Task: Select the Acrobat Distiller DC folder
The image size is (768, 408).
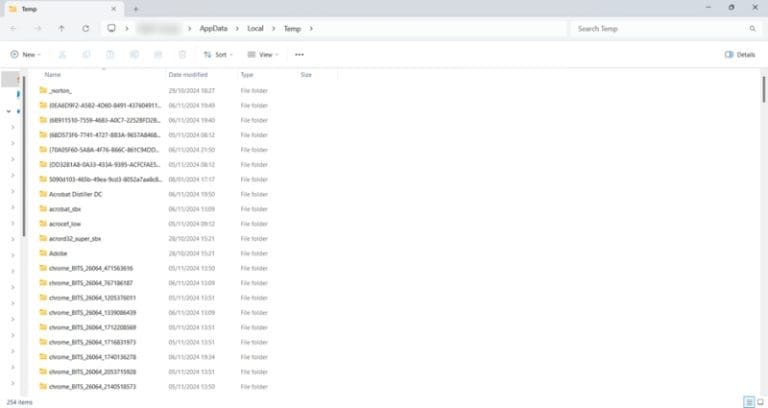Action: coord(75,194)
